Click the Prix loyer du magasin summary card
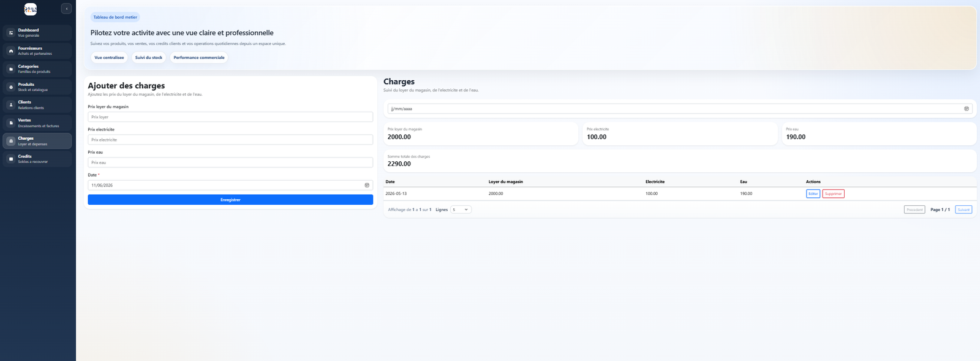 pyautogui.click(x=481, y=134)
